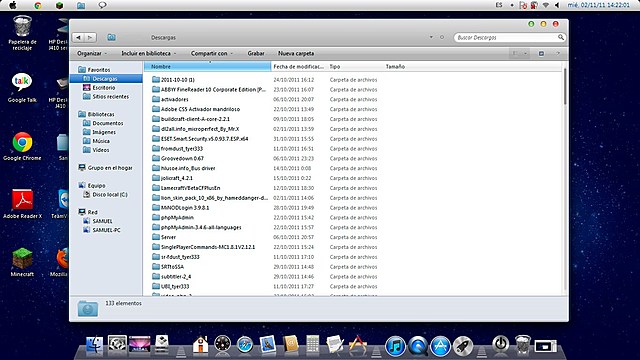This screenshot has height=360, width=640.
Task: Select the folder 2011-10-10 (1)
Action: click(178, 80)
